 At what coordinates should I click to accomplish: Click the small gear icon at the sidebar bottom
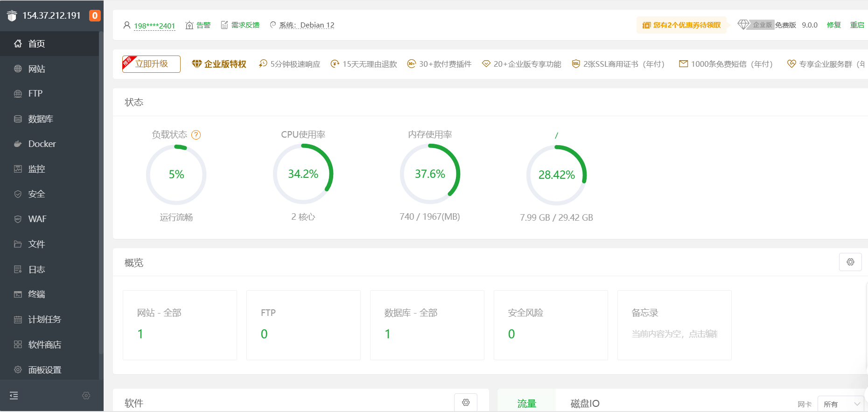tap(86, 396)
